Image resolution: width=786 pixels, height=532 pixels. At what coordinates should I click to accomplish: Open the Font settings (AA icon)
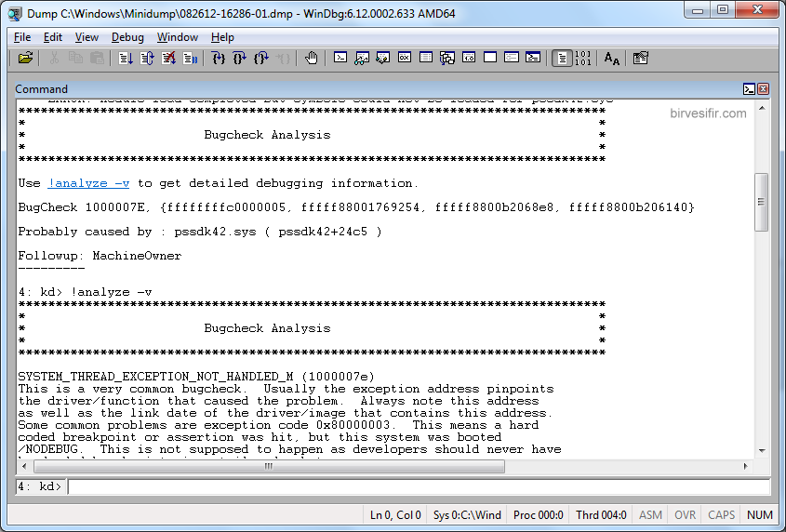click(x=611, y=59)
